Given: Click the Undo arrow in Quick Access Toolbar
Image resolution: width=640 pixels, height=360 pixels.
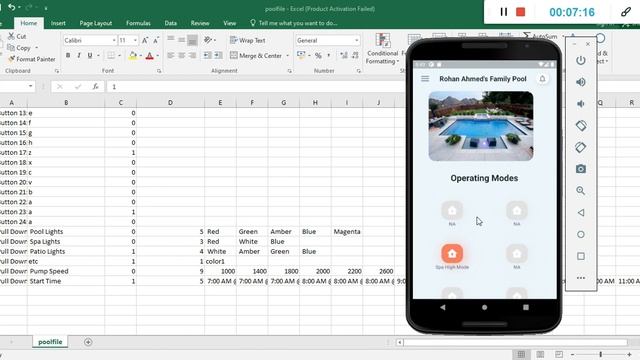Looking at the screenshot, I should click(x=11, y=7).
